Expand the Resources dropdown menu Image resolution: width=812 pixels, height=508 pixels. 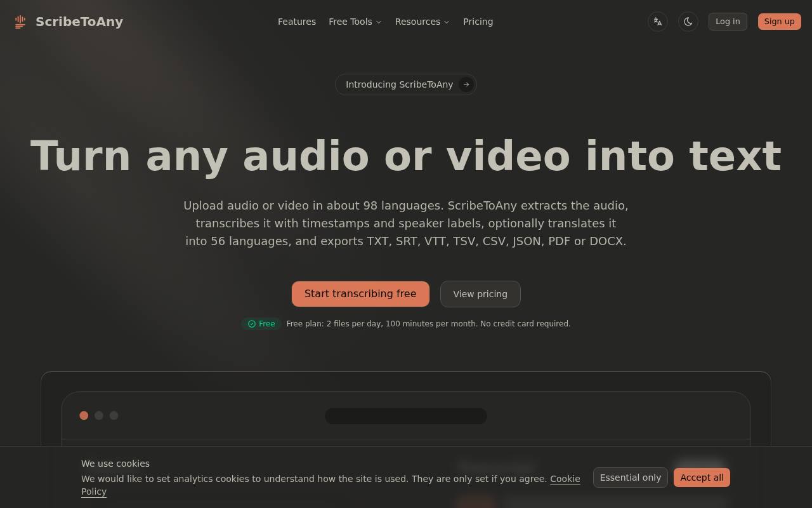[x=422, y=22]
